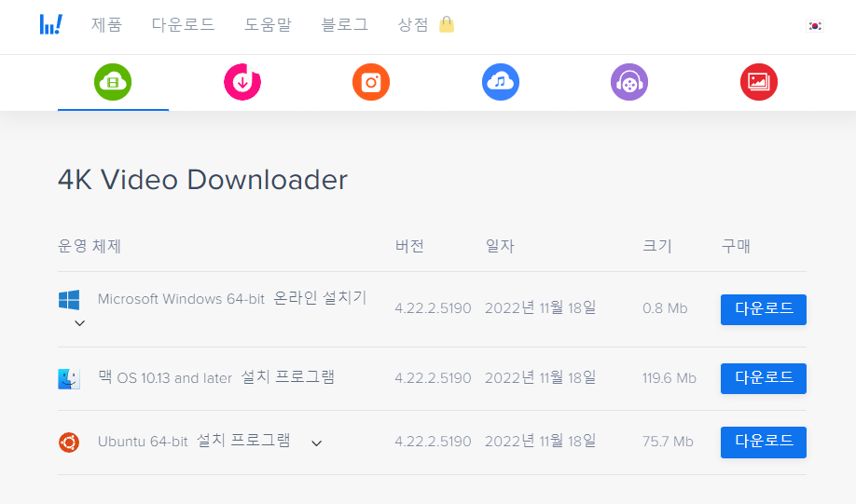This screenshot has height=504, width=856.
Task: Click the 2022년 11월 18일 date in the Ubuntu row
Action: coord(541,441)
